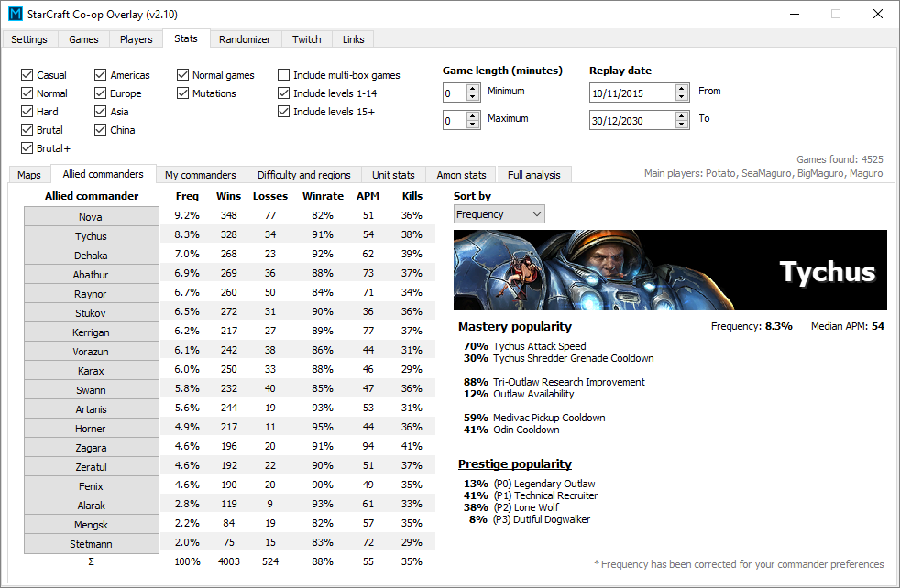Image resolution: width=900 pixels, height=588 pixels.
Task: Select the Difficulty and regions sub-tab
Action: [303, 175]
